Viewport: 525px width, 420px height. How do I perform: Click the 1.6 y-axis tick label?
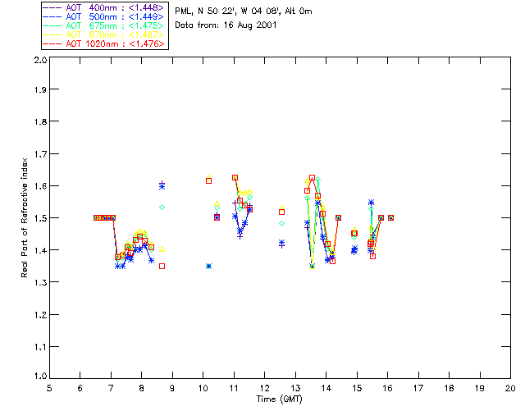40,186
